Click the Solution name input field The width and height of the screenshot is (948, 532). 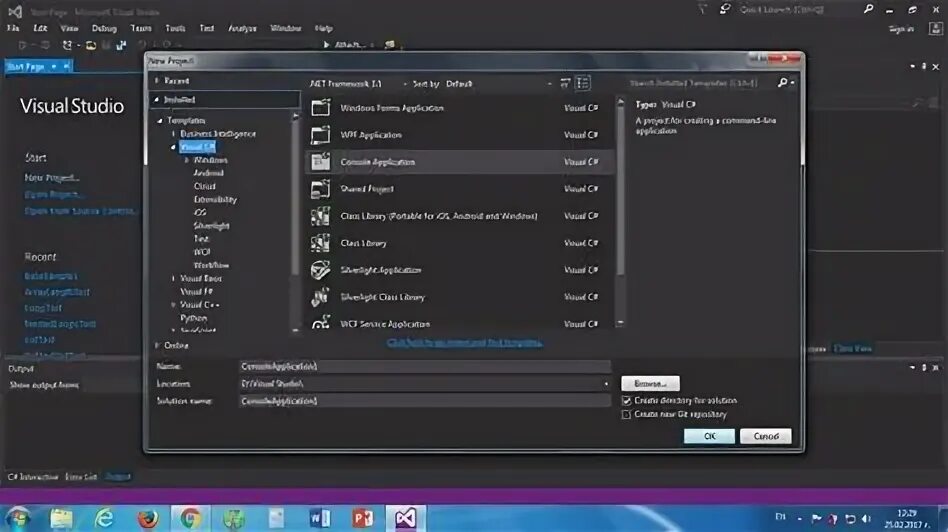(x=424, y=401)
